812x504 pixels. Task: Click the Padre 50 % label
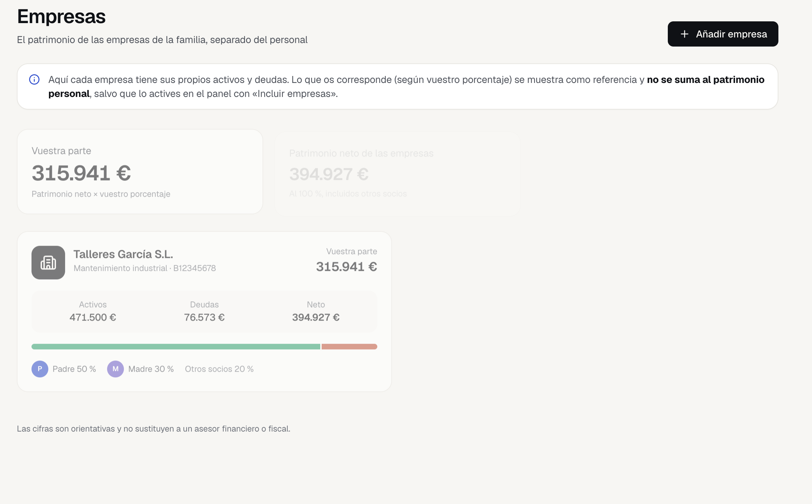pyautogui.click(x=74, y=369)
